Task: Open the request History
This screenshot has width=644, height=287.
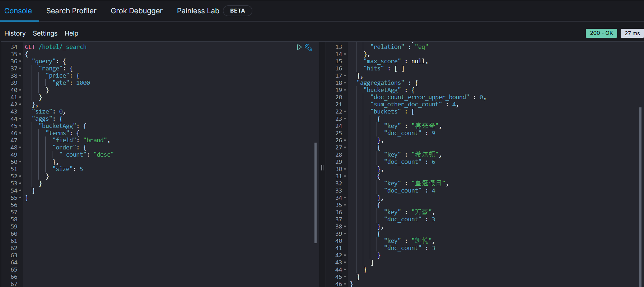Action: (15, 33)
